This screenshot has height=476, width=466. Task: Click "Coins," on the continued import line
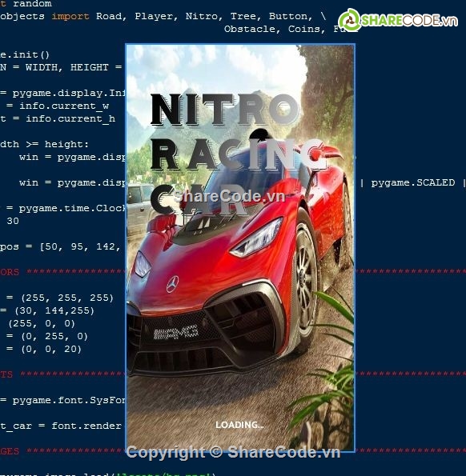(x=307, y=29)
